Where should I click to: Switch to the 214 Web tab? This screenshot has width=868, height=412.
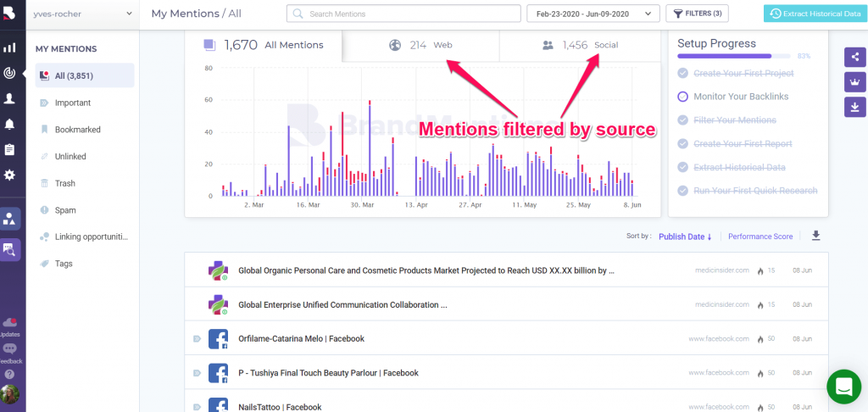420,46
